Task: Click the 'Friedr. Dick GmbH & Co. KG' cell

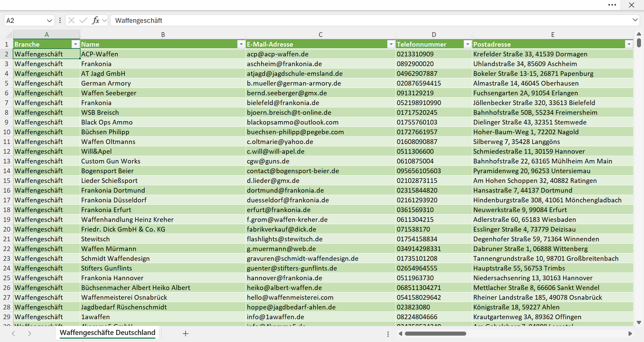Action: (x=163, y=229)
